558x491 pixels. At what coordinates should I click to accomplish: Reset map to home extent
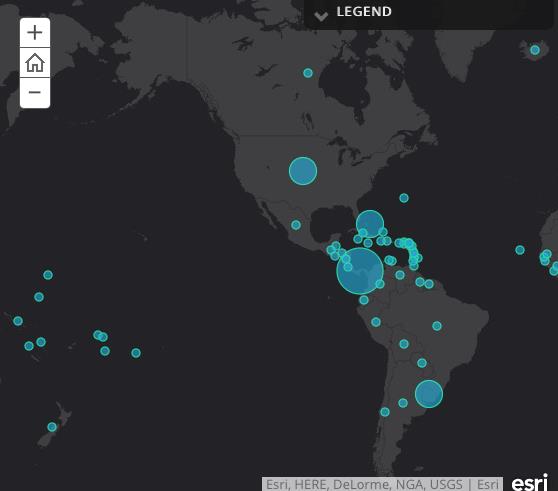pos(35,63)
